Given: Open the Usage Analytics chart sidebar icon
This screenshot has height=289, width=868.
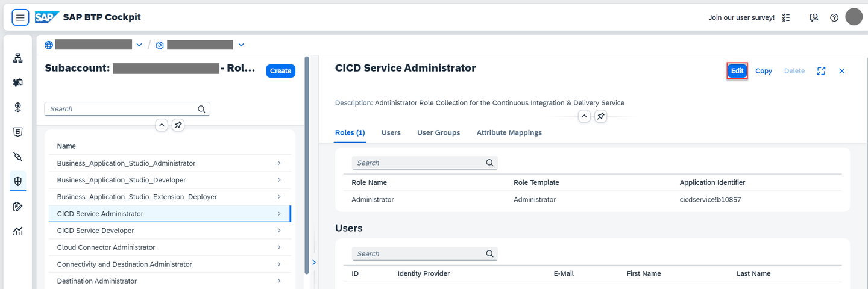Looking at the screenshot, I should 18,231.
